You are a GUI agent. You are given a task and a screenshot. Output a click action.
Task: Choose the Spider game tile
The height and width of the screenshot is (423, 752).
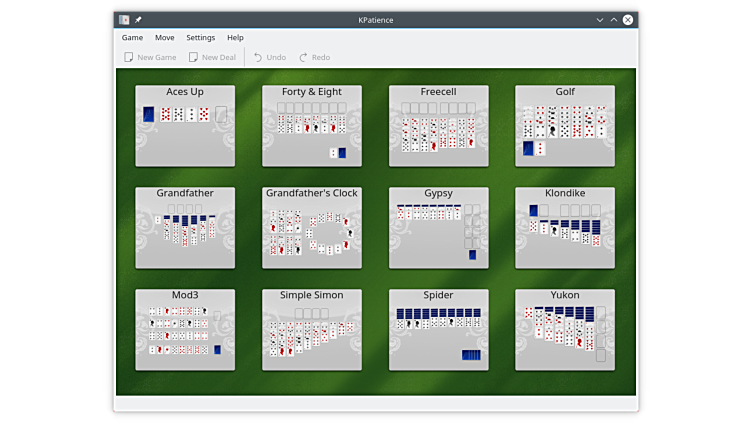point(438,330)
